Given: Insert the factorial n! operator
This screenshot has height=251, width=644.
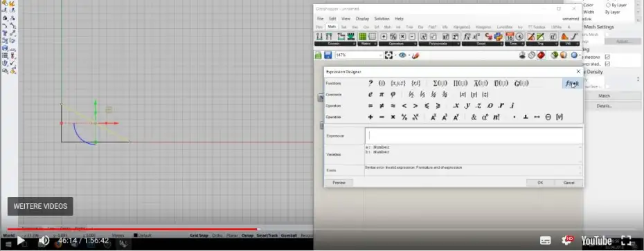Looking at the screenshot, I should pyautogui.click(x=496, y=118).
